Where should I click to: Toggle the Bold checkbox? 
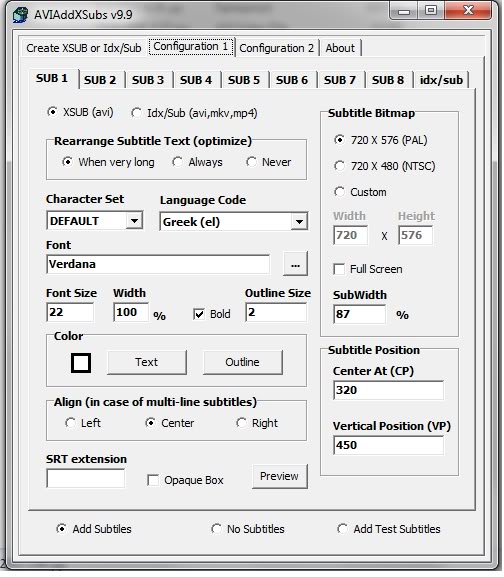(x=212, y=314)
